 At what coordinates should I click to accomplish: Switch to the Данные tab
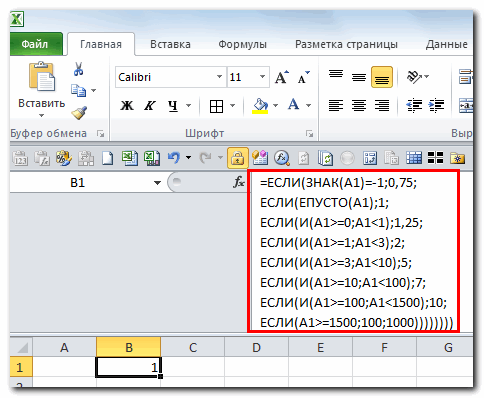pyautogui.click(x=447, y=44)
